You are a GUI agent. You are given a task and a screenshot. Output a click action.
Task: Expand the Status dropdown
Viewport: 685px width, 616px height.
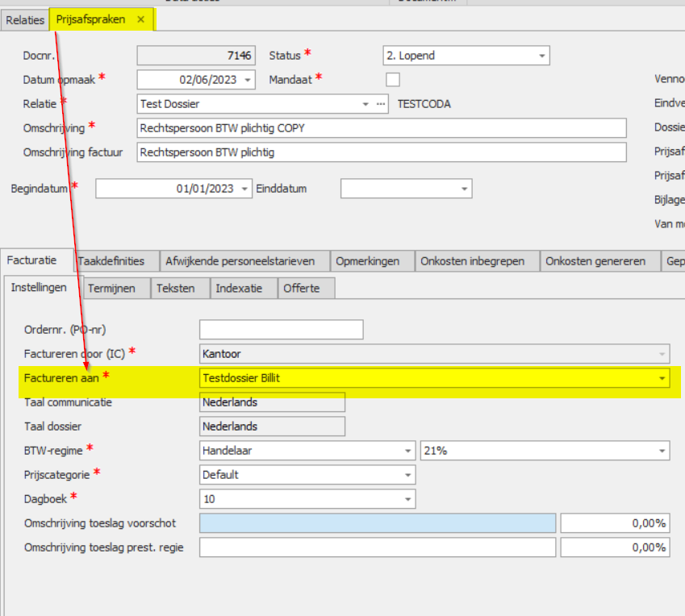(x=541, y=56)
